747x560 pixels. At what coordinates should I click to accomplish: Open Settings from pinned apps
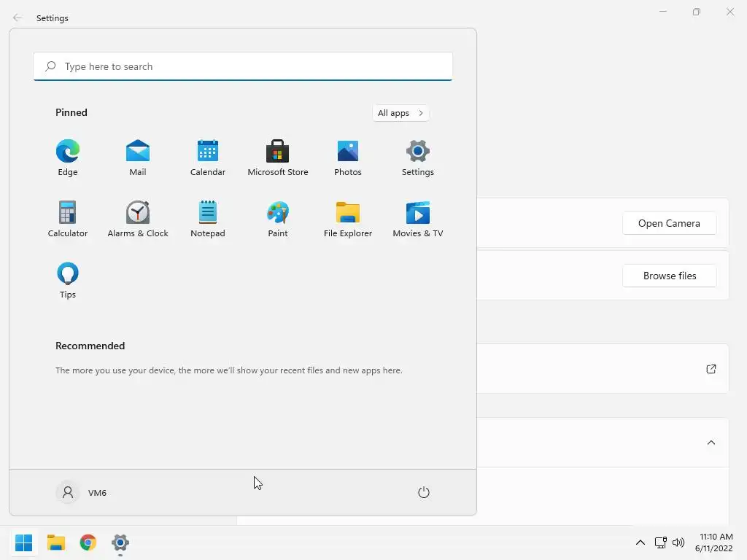point(418,158)
